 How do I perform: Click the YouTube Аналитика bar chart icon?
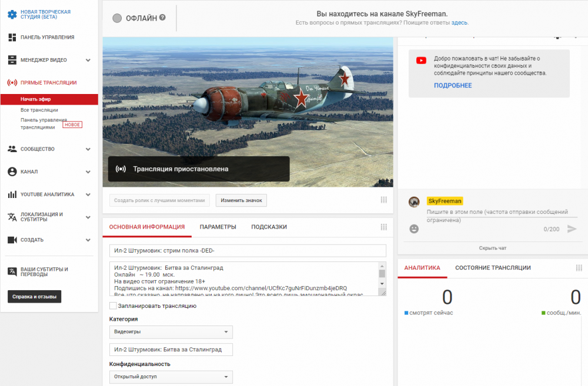12,194
